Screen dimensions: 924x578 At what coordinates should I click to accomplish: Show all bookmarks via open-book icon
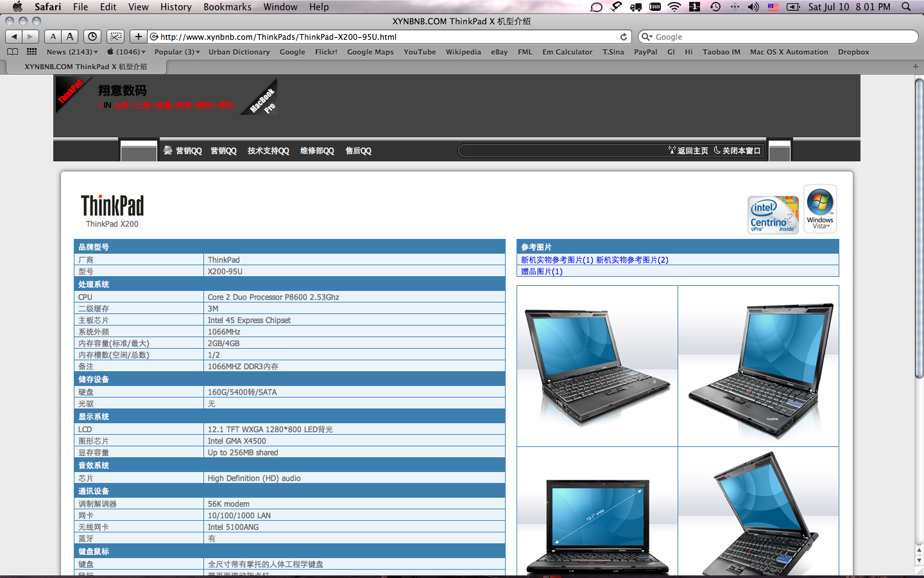tap(12, 52)
